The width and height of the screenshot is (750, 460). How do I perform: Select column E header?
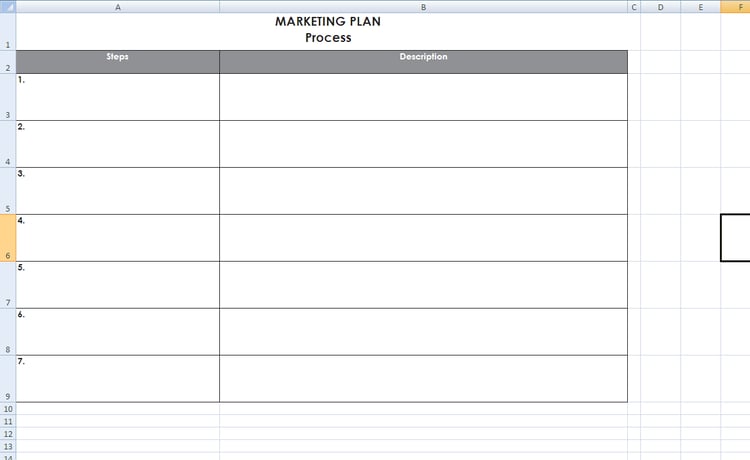(700, 6)
